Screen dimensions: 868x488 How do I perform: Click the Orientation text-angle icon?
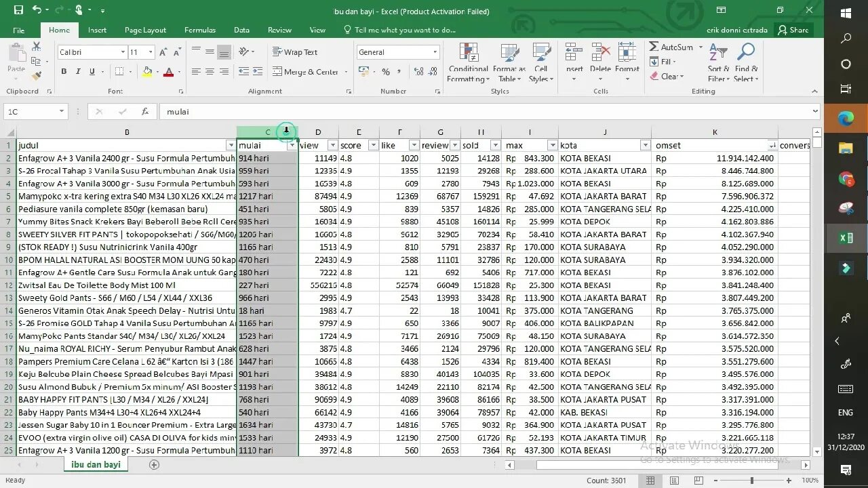click(244, 52)
